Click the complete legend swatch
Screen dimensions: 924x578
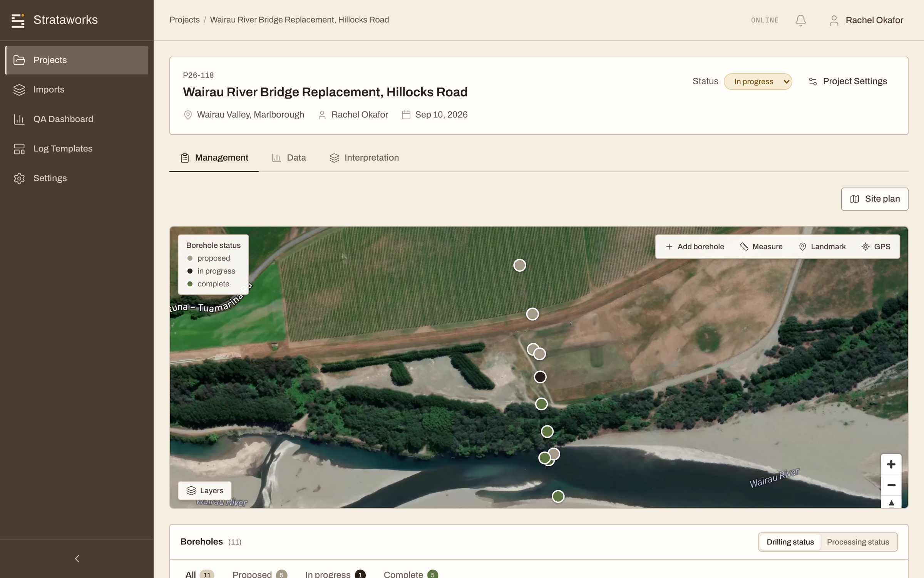tap(190, 284)
